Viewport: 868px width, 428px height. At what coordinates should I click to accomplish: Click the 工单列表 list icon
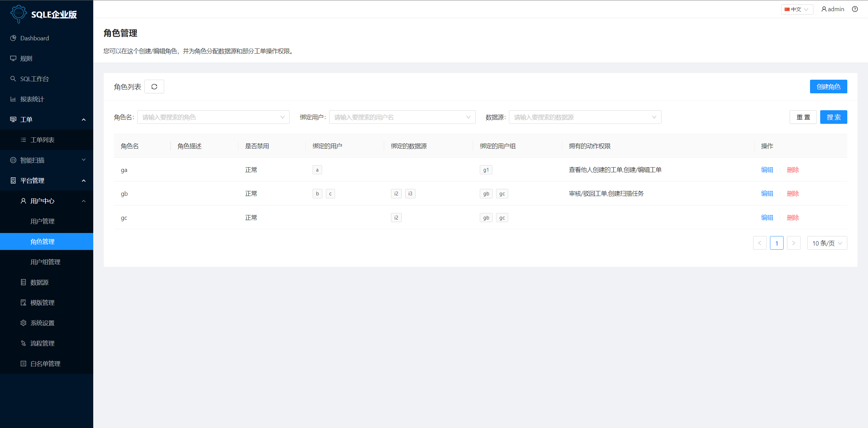point(23,140)
